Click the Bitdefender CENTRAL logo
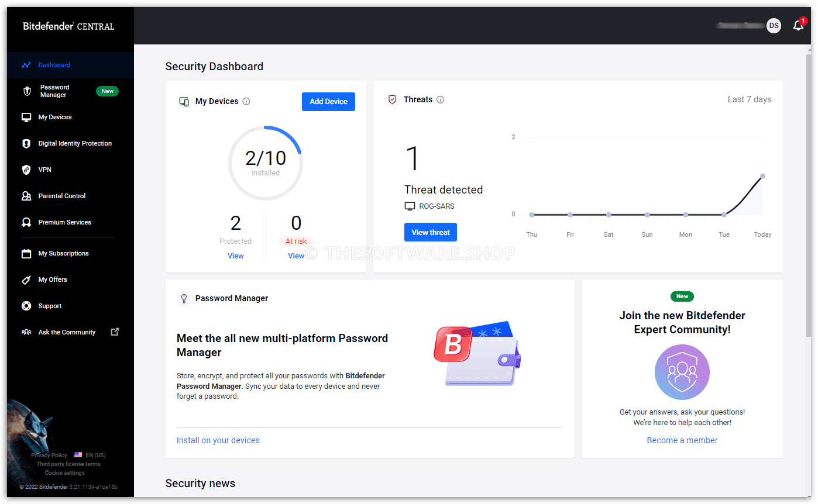This screenshot has height=504, width=818. [x=68, y=26]
